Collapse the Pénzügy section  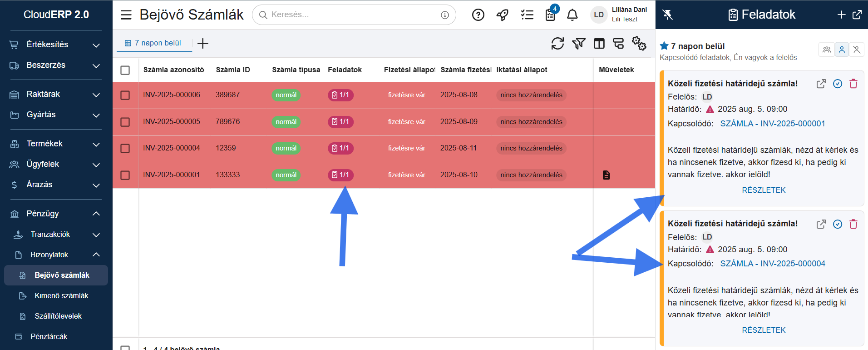(x=96, y=214)
